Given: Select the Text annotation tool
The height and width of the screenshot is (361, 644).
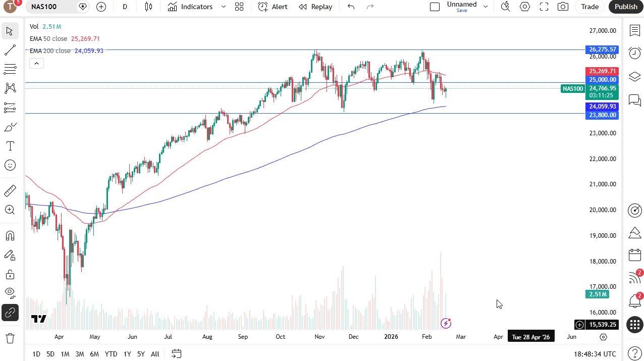Looking at the screenshot, I should coord(10,146).
